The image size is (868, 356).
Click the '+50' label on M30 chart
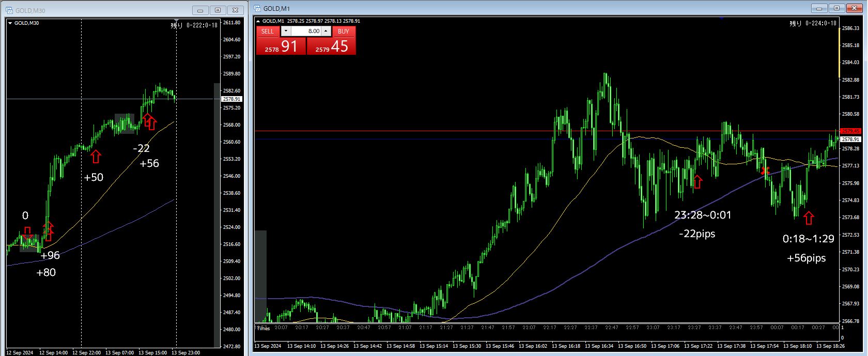point(94,177)
